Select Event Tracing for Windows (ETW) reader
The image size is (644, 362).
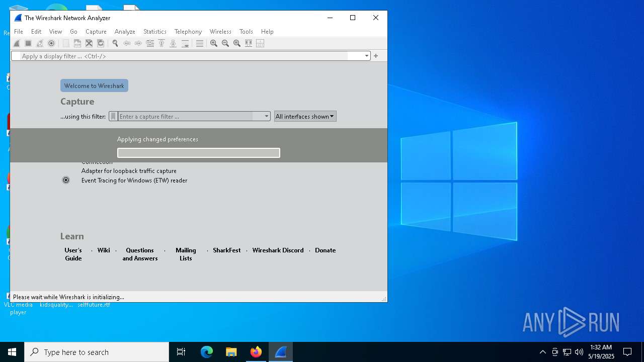tap(134, 180)
